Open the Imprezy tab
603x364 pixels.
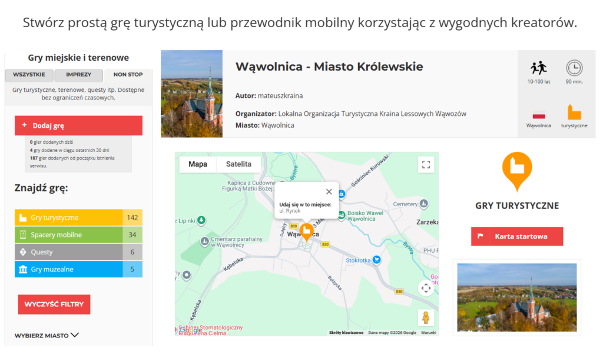79,75
